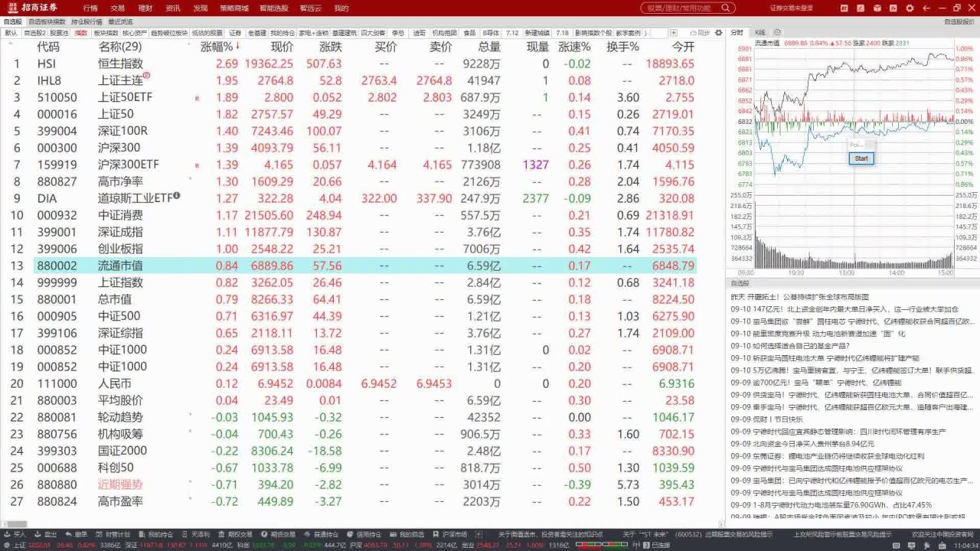This screenshot has height=551, width=980.
Task: Open the 智能选股 menu
Action: 274,8
